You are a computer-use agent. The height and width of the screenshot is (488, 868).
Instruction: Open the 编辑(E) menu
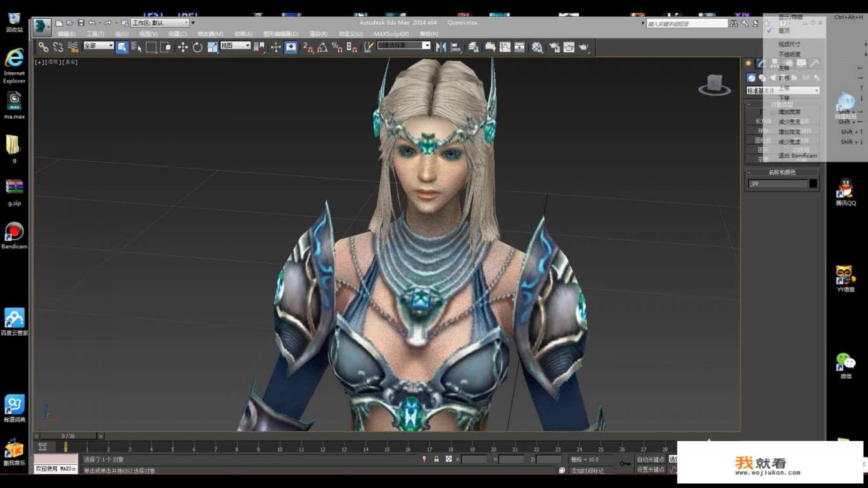click(67, 34)
